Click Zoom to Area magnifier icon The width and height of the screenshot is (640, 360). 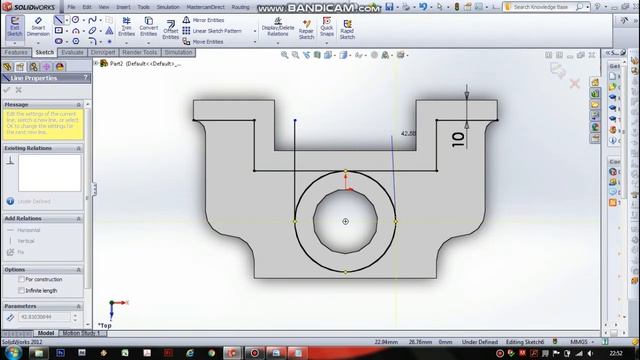pyautogui.click(x=295, y=55)
